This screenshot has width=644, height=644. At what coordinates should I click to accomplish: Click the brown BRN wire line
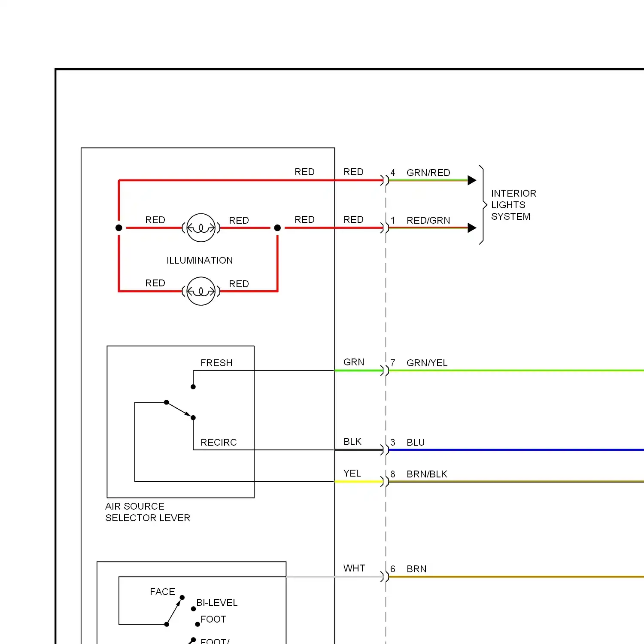(x=516, y=577)
